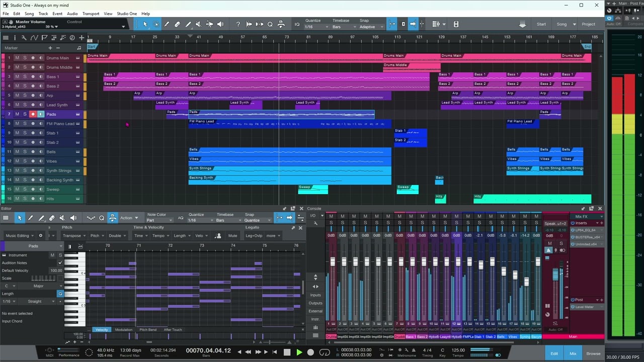Image resolution: width=644 pixels, height=362 pixels.
Task: Mute the Arp track
Action: click(17, 96)
